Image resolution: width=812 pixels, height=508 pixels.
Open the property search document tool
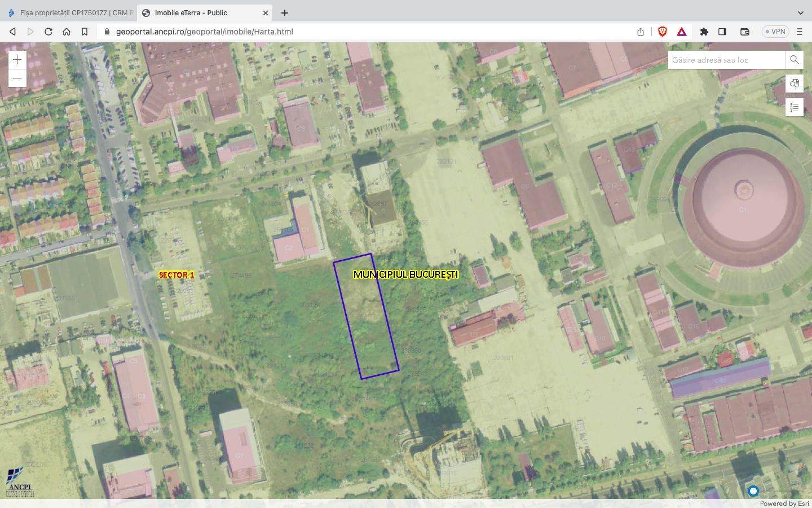coord(794,84)
